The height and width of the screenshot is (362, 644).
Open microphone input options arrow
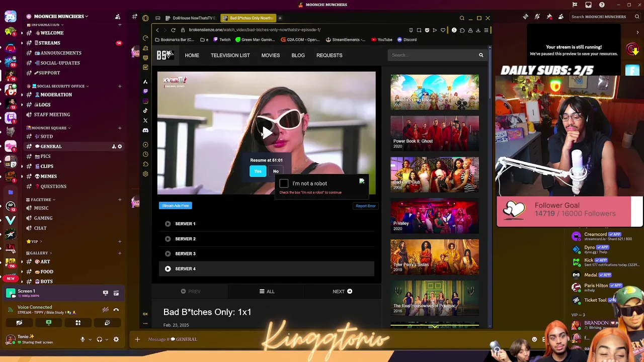coord(90,339)
